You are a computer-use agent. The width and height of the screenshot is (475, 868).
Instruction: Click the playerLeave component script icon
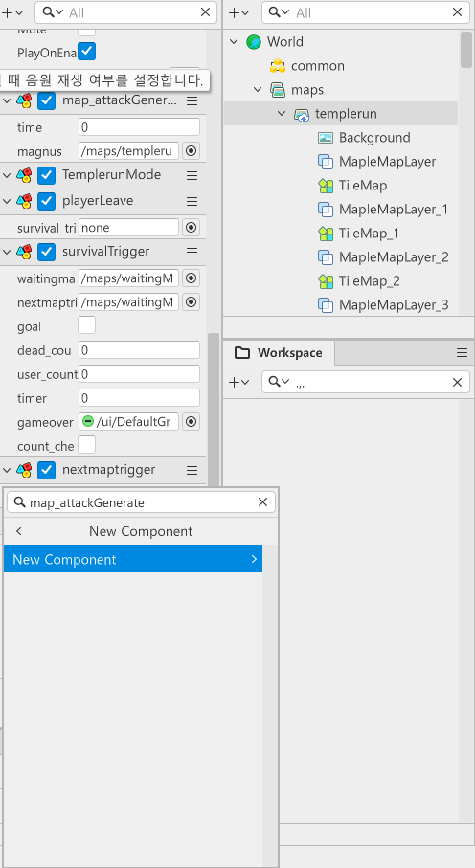coord(24,201)
